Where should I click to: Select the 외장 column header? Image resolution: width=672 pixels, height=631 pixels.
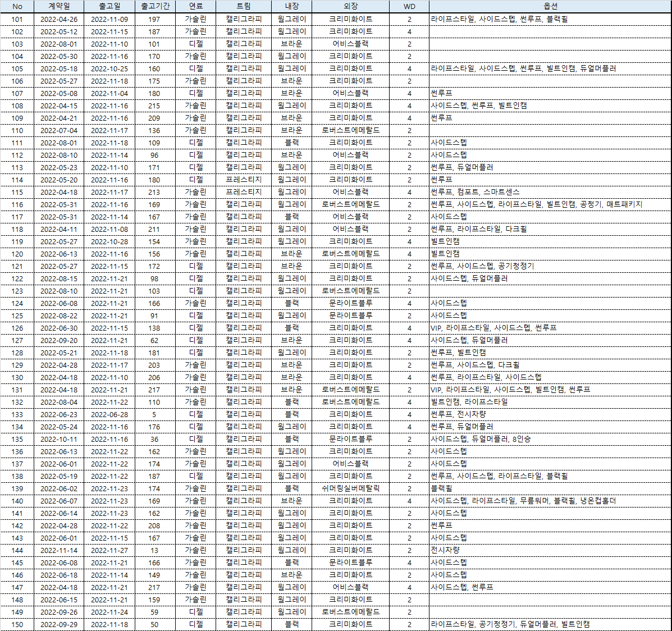pyautogui.click(x=350, y=6)
